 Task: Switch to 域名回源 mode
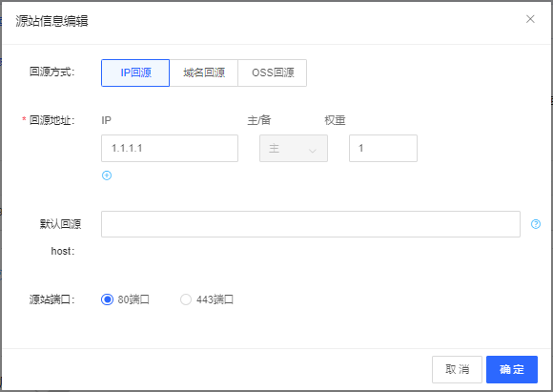coord(204,72)
